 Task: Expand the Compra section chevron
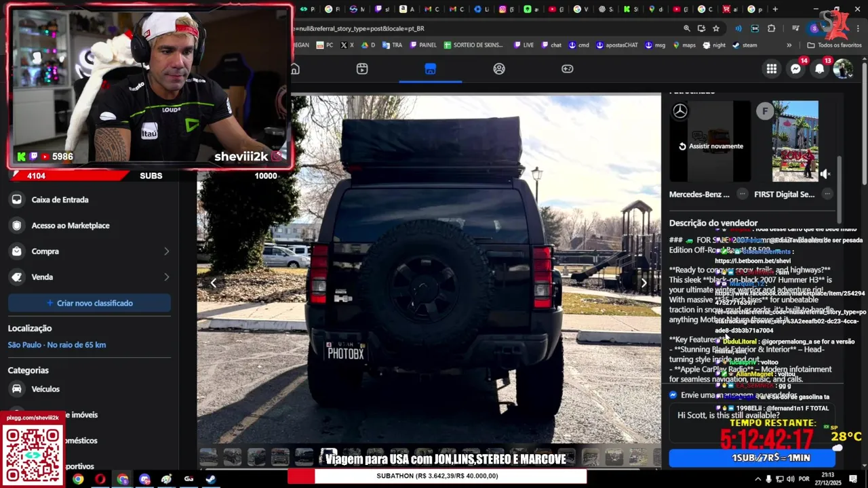[166, 251]
